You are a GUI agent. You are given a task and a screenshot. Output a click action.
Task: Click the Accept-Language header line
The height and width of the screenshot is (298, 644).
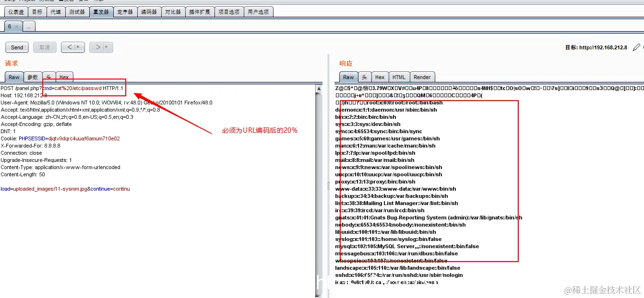tap(67, 117)
